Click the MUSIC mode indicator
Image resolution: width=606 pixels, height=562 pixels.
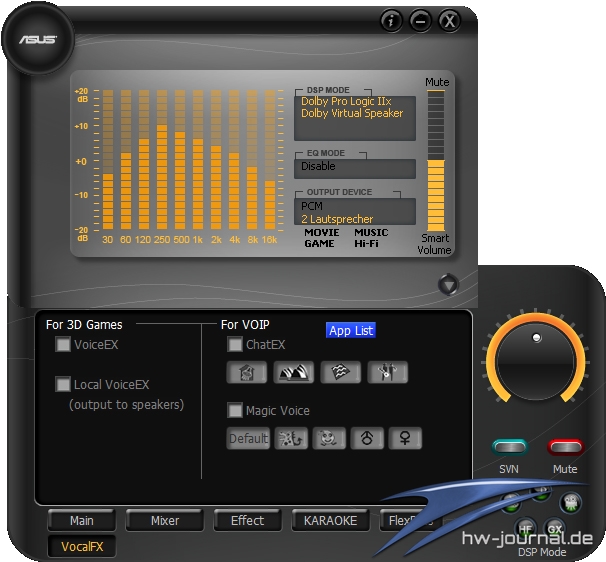pos(371,232)
